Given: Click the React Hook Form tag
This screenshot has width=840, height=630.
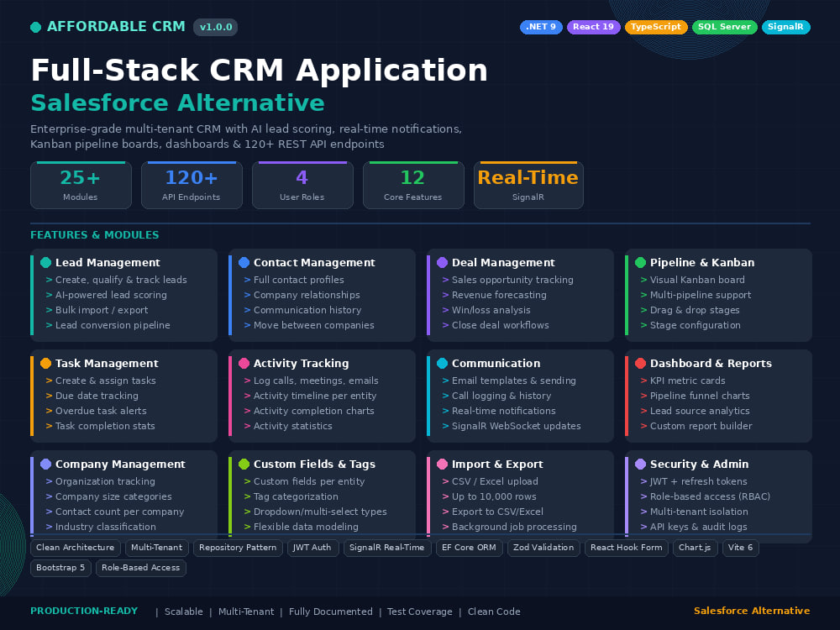Looking at the screenshot, I should click(x=627, y=548).
